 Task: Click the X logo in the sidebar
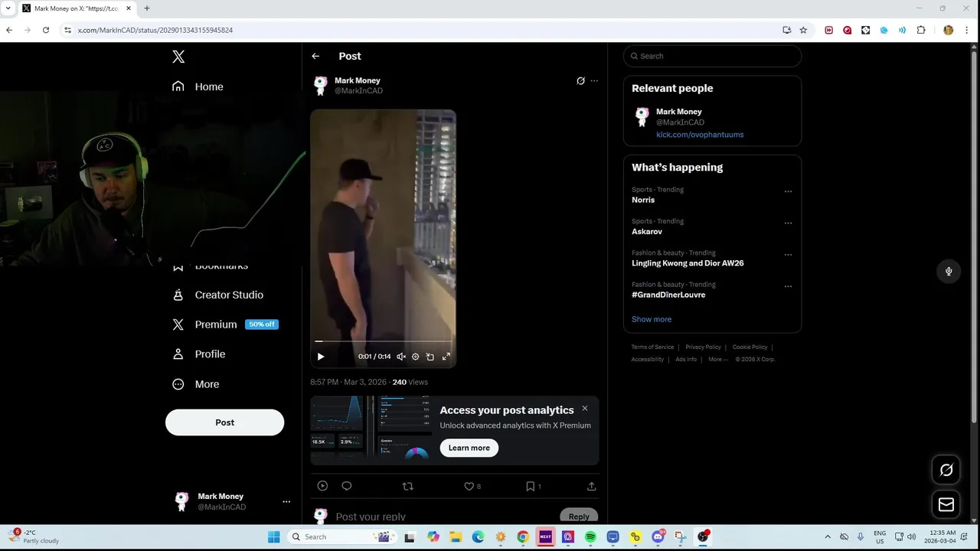pos(178,57)
